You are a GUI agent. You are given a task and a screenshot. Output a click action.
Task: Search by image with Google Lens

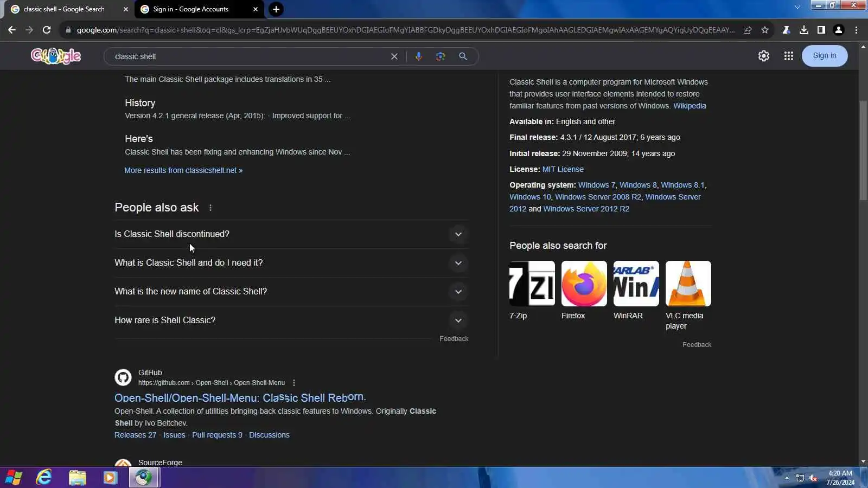(x=441, y=56)
